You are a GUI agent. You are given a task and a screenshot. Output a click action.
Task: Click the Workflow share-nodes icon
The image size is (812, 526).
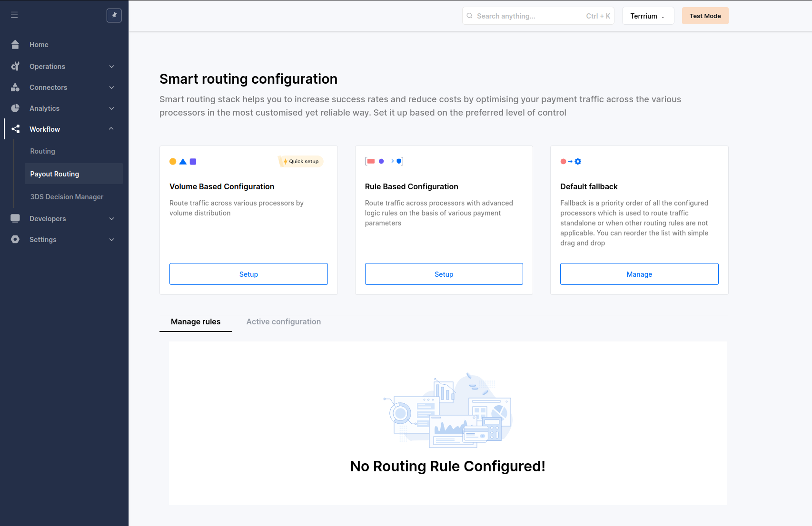point(15,129)
